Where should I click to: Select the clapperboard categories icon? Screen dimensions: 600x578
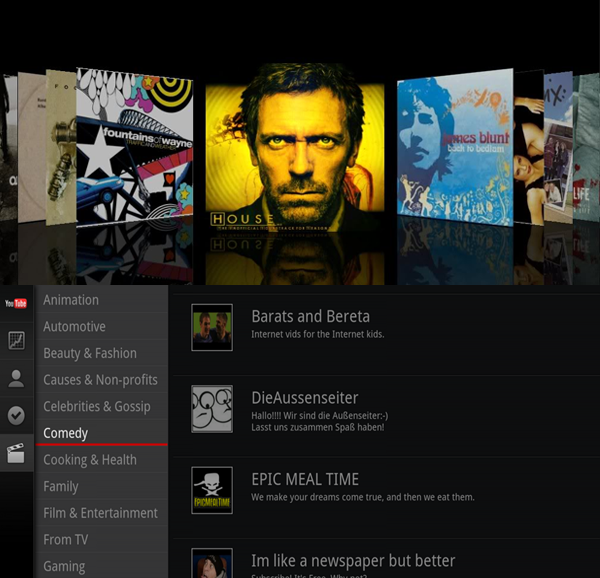coord(16,453)
